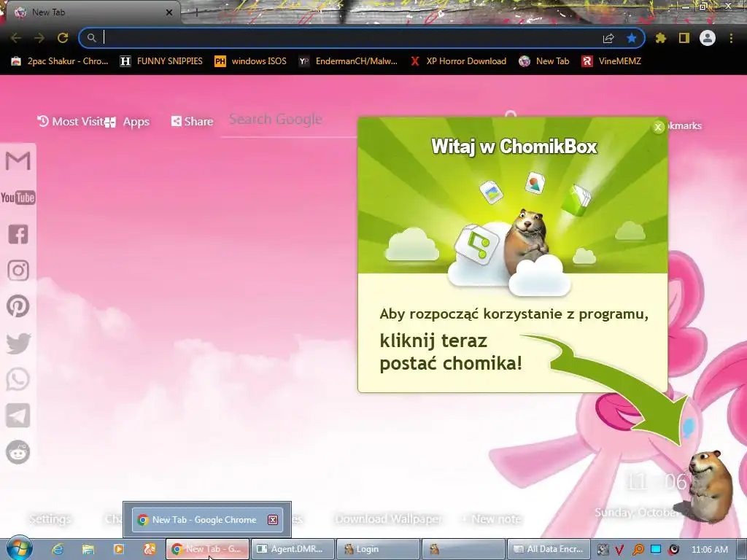Open the WhatsApp sidebar shortcut
The image size is (747, 560).
click(18, 379)
